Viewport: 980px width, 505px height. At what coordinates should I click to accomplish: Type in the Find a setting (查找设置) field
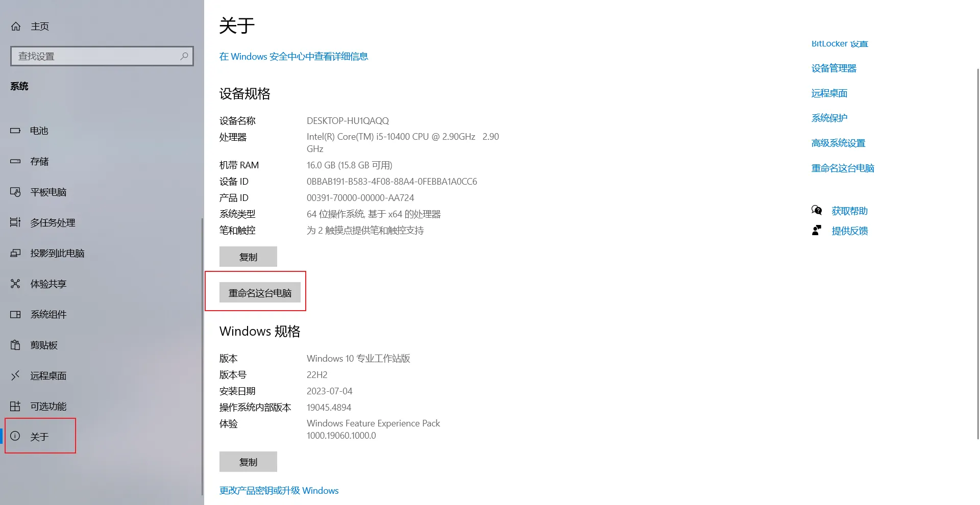coord(97,56)
